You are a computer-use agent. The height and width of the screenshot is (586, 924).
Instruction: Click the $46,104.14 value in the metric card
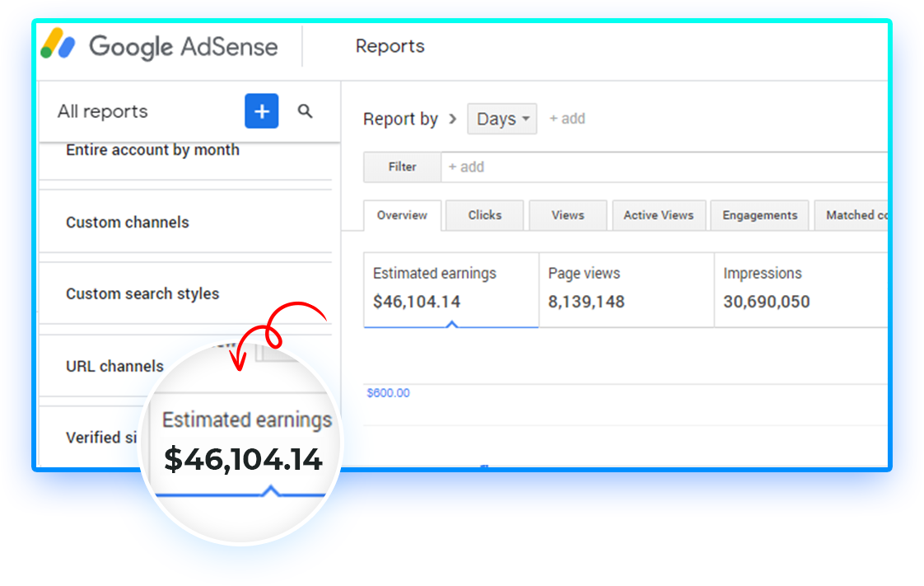[x=417, y=302]
